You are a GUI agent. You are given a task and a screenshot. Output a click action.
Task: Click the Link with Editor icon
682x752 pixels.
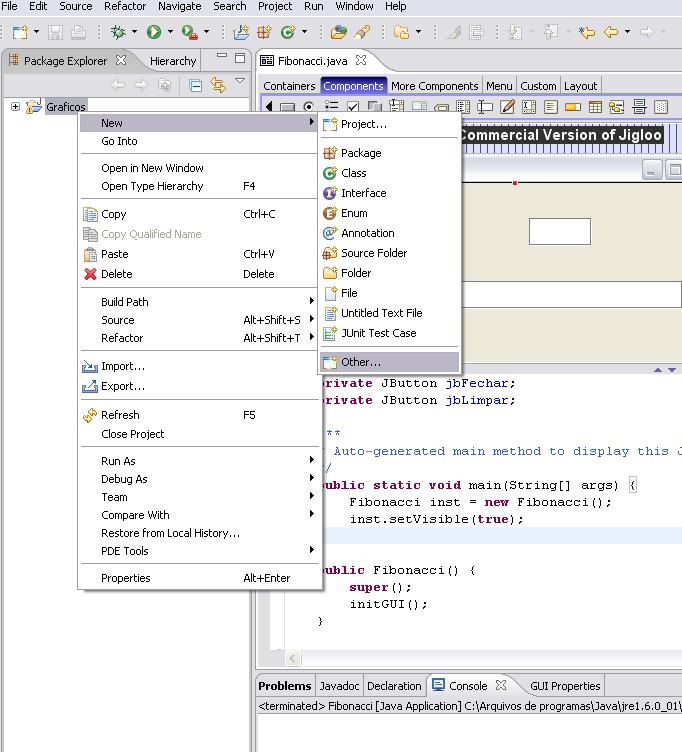(x=218, y=86)
